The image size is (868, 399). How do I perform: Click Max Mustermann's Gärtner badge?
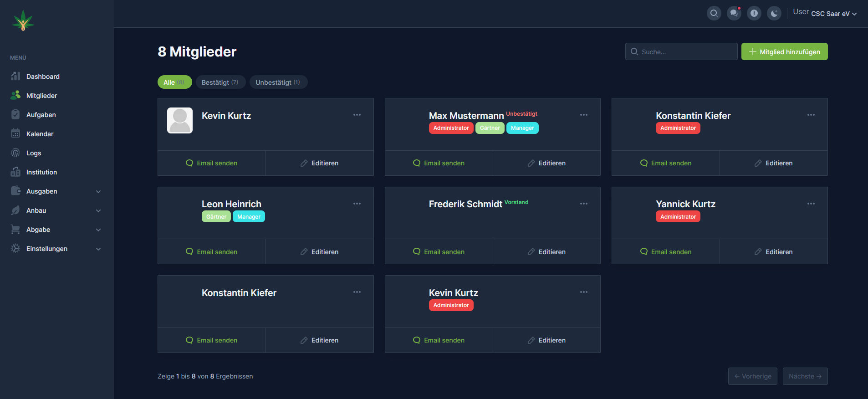(x=490, y=128)
